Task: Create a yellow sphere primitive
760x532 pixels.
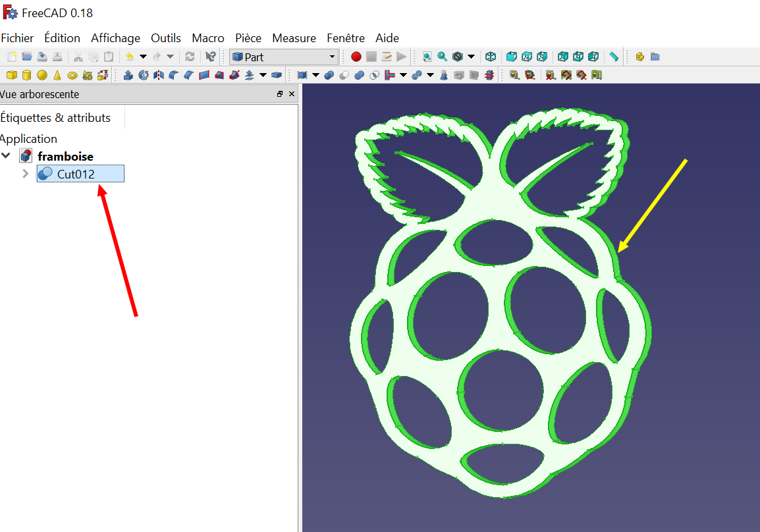Action: tap(42, 75)
